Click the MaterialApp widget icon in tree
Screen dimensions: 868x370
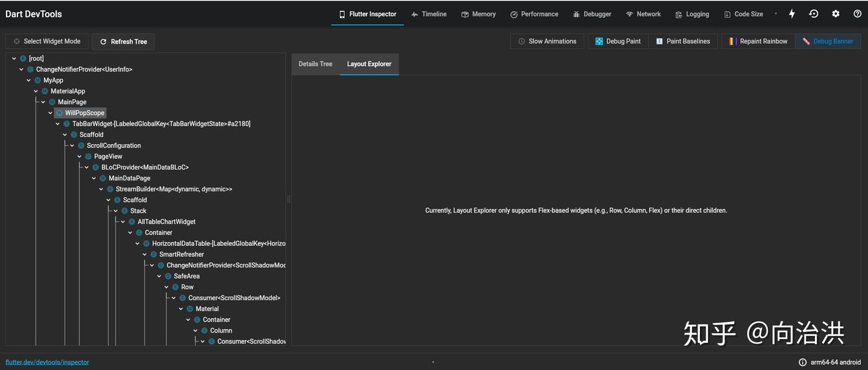45,91
